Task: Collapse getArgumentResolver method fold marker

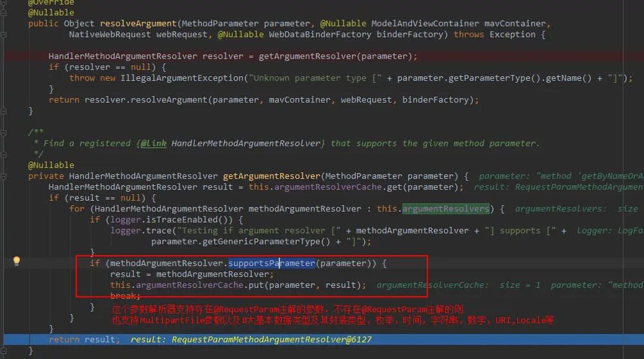Action: tap(3, 176)
